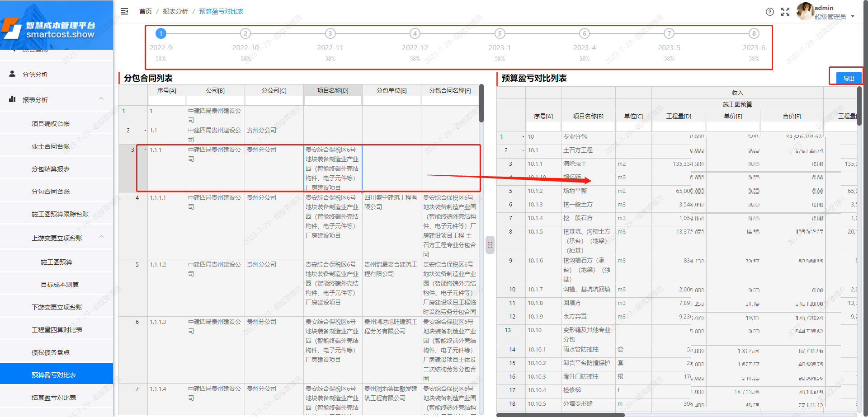The height and width of the screenshot is (417, 868).
Task: Click the active step 1 progress circle
Action: 161,33
